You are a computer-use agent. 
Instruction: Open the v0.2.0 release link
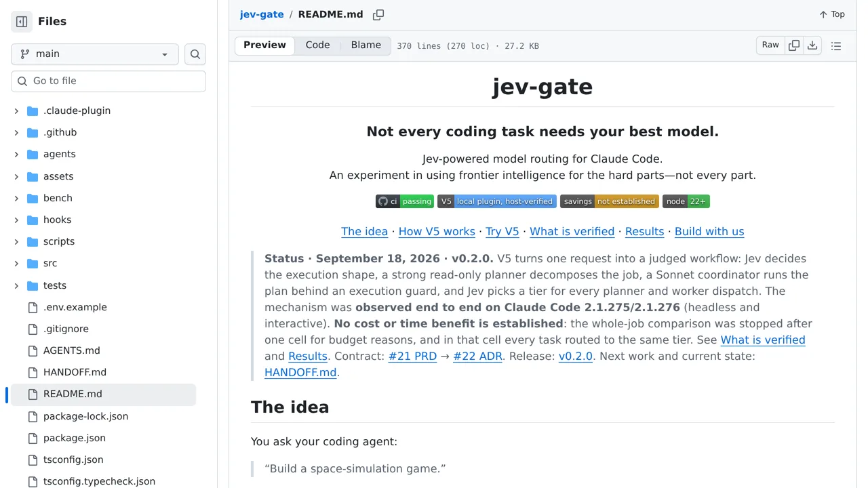(x=576, y=357)
